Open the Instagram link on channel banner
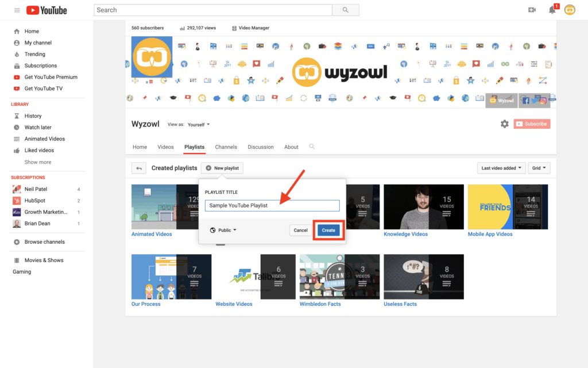588x368 pixels. coord(543,101)
